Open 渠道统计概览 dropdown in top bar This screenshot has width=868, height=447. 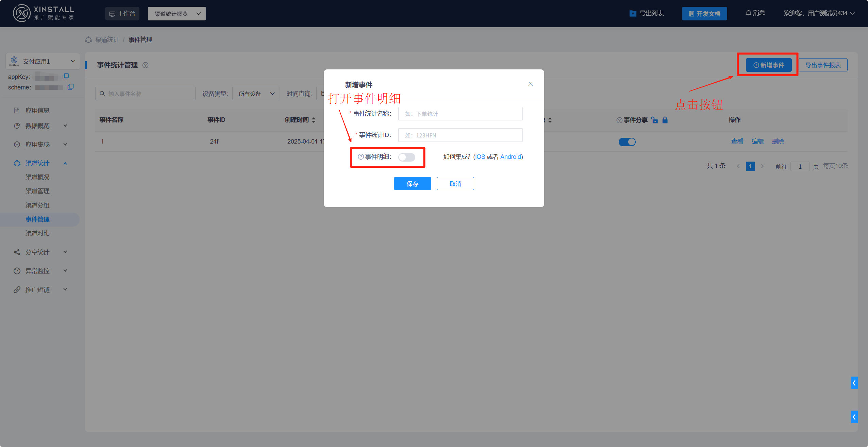(x=177, y=14)
